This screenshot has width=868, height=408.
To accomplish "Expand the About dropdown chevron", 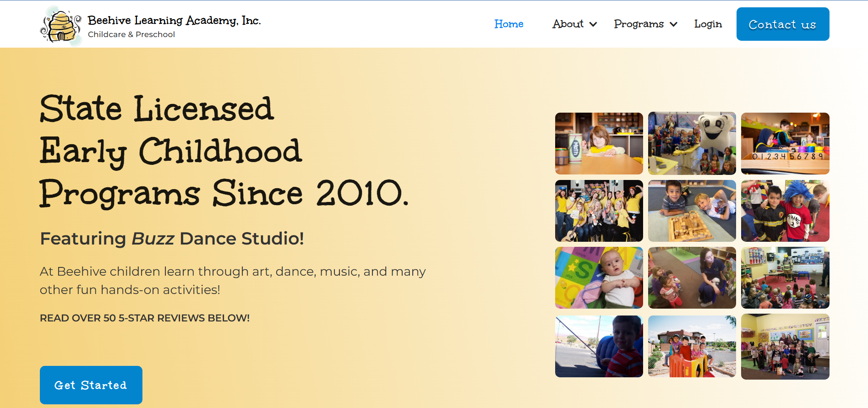I will tap(593, 24).
